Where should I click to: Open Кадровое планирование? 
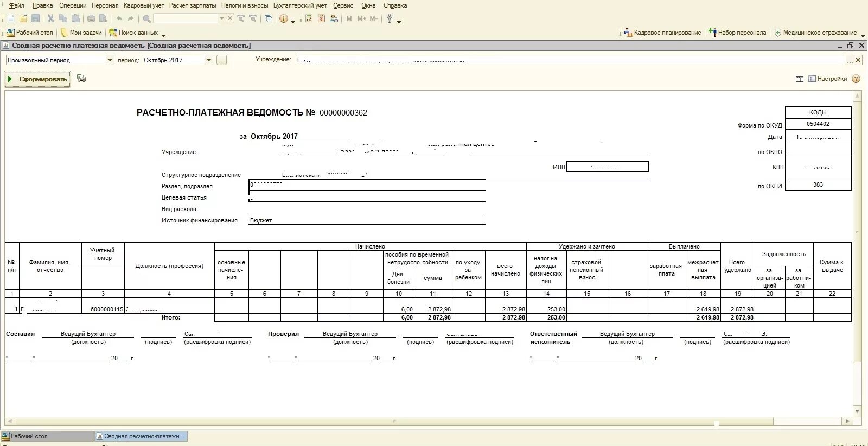(x=663, y=33)
